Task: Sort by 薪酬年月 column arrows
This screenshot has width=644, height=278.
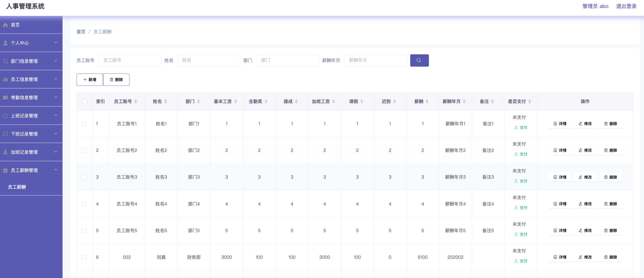Action: 464,101
